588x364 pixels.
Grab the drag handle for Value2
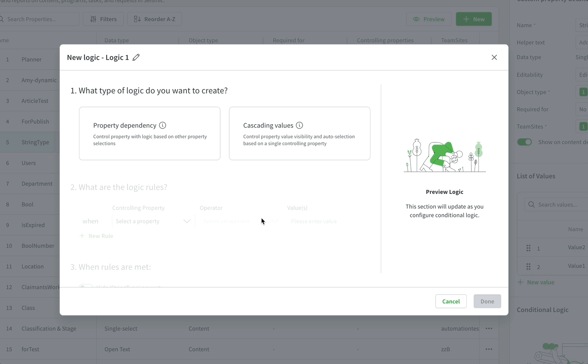[x=528, y=248]
